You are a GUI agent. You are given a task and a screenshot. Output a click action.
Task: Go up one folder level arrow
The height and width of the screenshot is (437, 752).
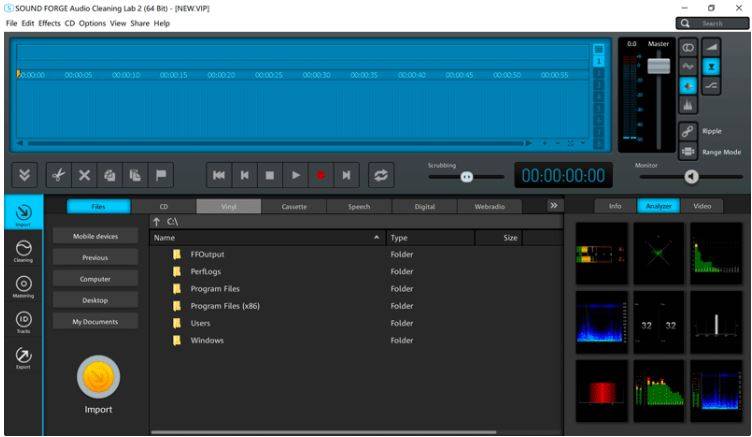tap(156, 222)
